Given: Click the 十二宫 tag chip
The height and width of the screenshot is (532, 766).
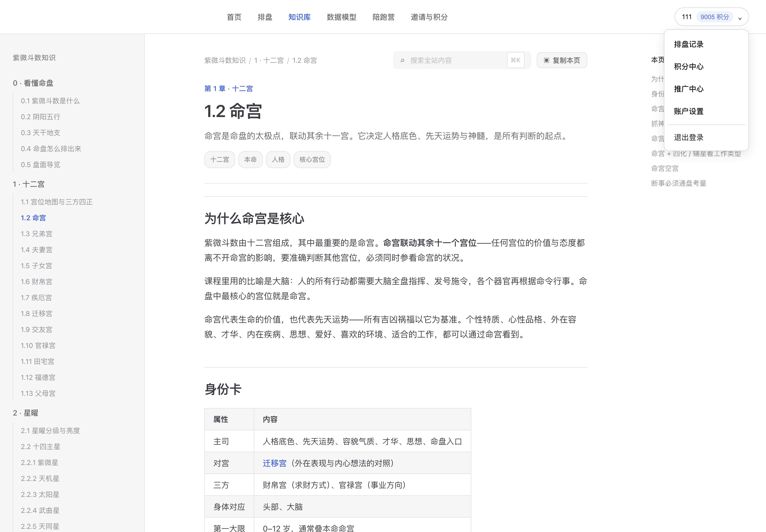Looking at the screenshot, I should [220, 160].
